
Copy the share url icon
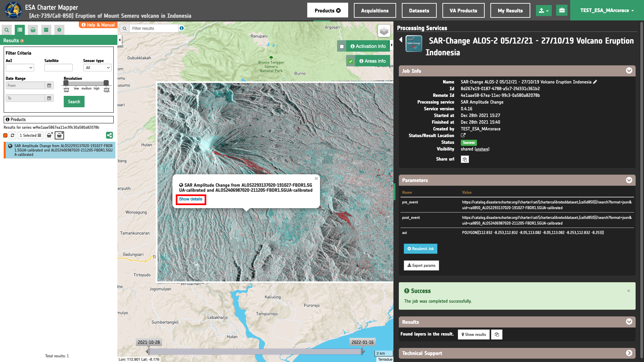tap(465, 159)
